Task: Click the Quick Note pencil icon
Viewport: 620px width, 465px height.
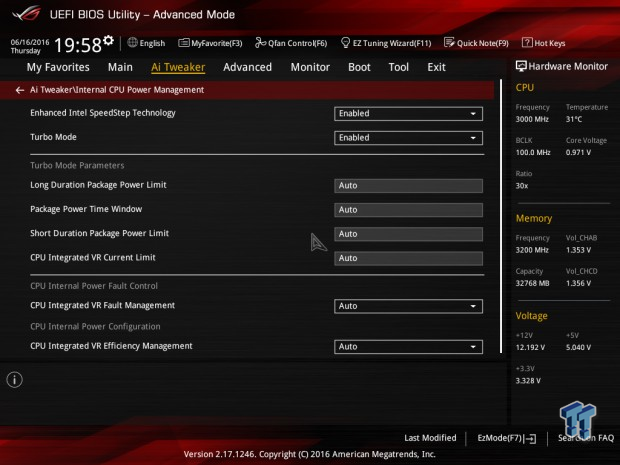Action: [x=449, y=42]
